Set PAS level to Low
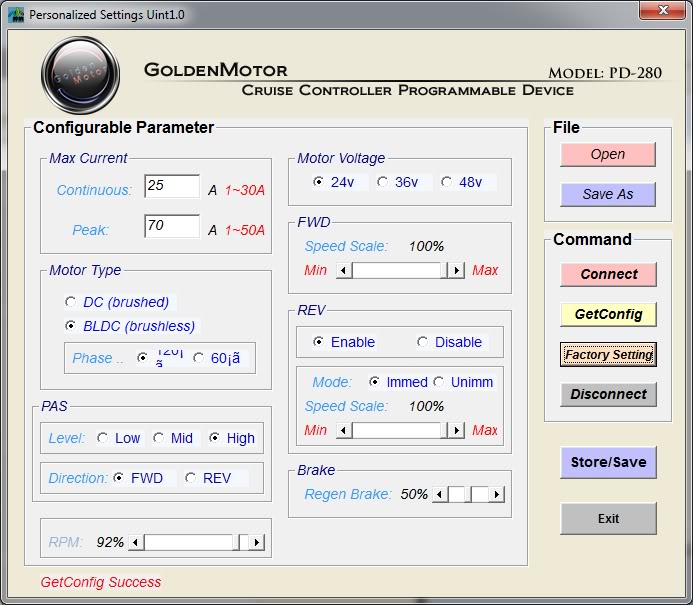Screen dimensions: 693x605 pos(102,438)
